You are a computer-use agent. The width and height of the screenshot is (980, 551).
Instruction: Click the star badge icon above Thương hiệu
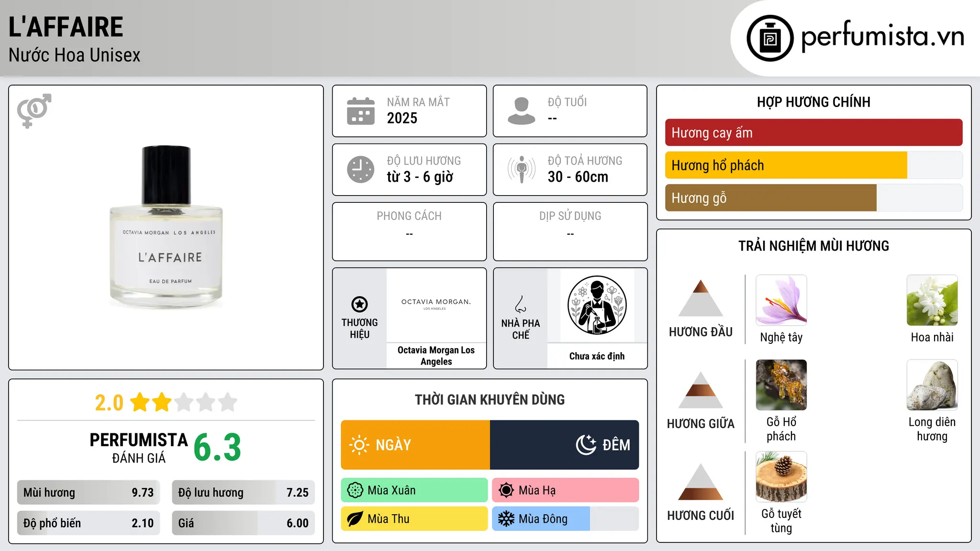(x=359, y=304)
